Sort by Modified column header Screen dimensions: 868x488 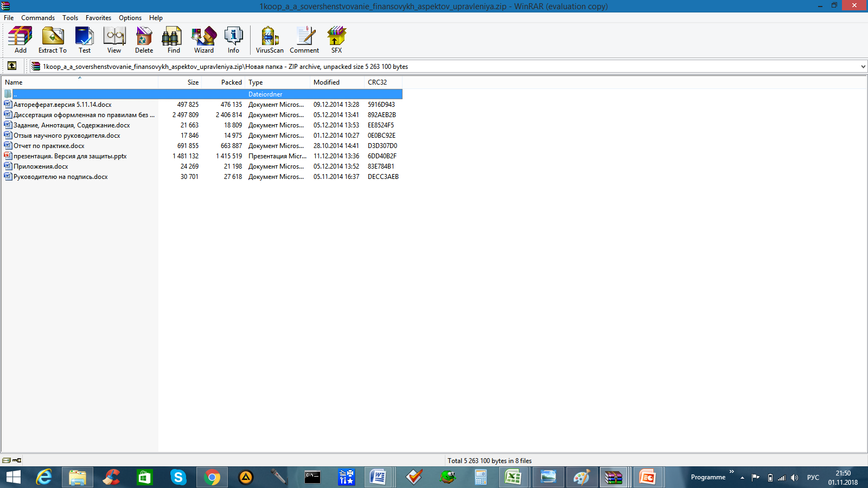coord(337,82)
